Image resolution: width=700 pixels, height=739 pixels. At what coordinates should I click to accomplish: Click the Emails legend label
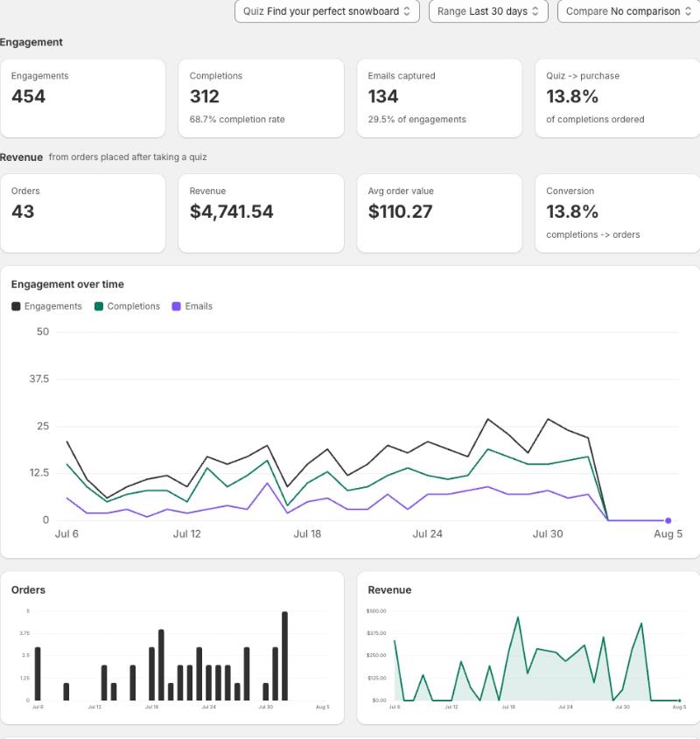(x=199, y=306)
